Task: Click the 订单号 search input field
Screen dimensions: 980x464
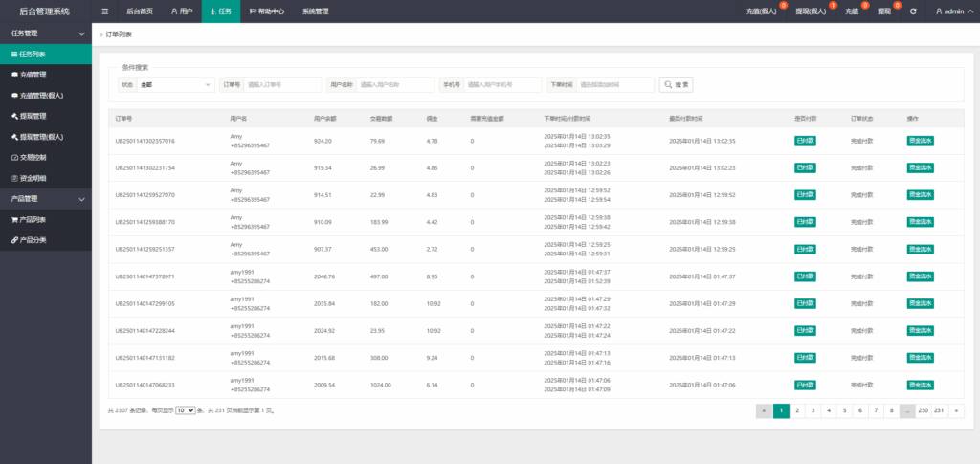Action: [282, 85]
